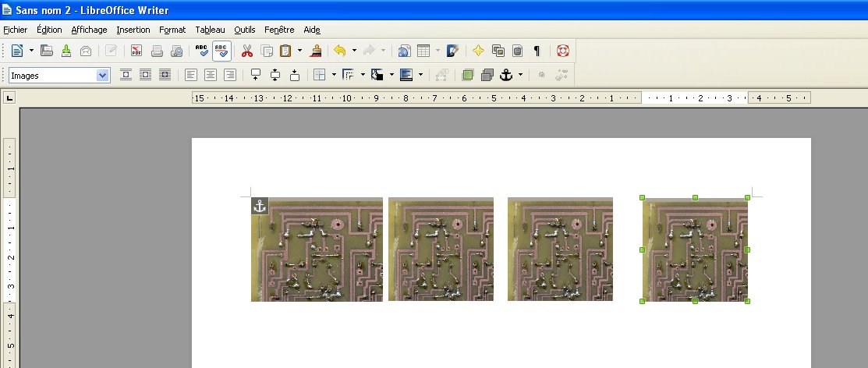Click the Borders icon
868x368 pixels.
pyautogui.click(x=320, y=75)
